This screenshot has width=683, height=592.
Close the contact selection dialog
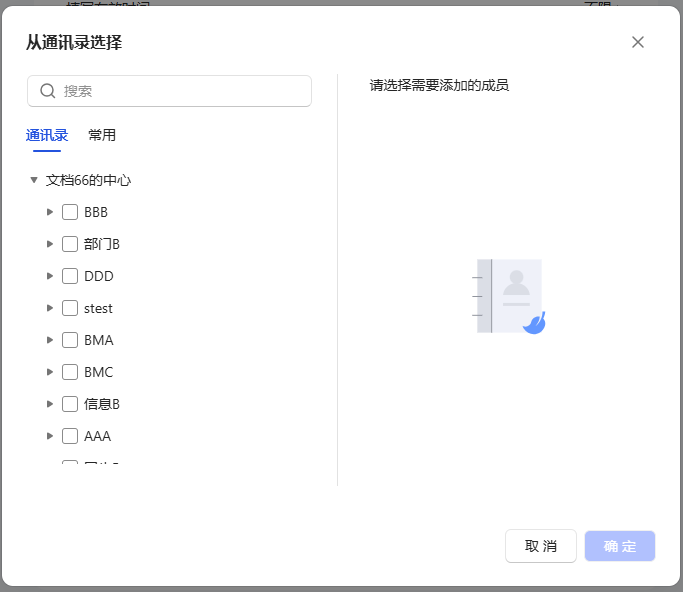tap(638, 42)
